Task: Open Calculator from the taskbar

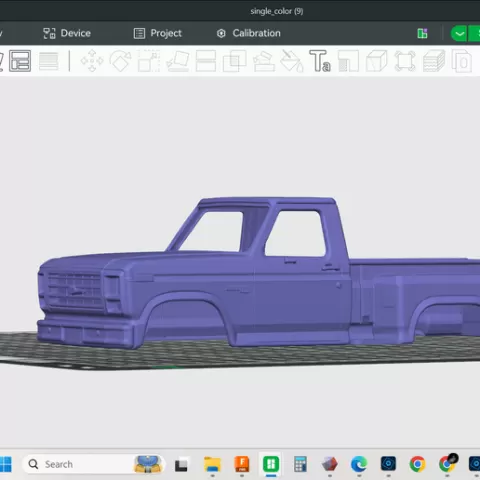Action: pos(300,464)
